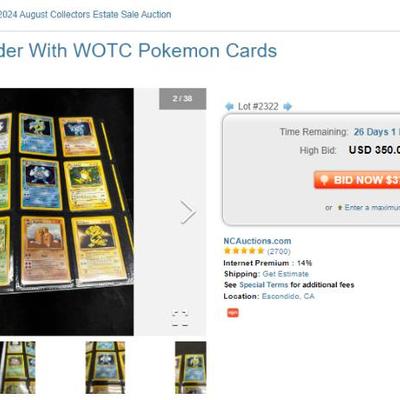The height and width of the screenshot is (400, 400).
Task: Go to the previous lot arrow
Action: 229,107
